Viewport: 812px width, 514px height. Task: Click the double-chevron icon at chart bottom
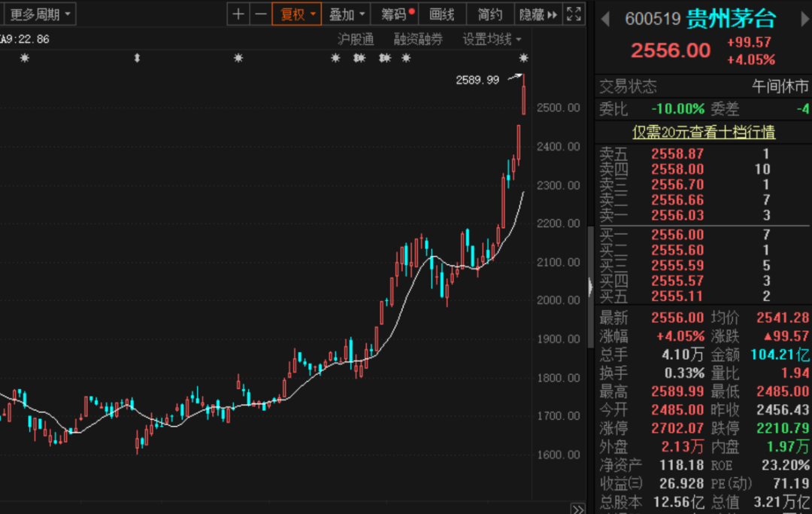coord(577,509)
